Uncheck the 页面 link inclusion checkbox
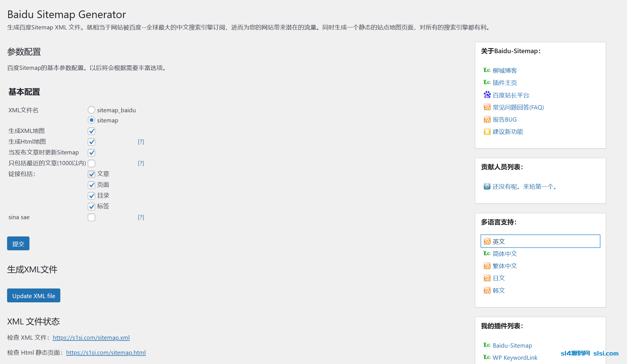 click(x=91, y=185)
